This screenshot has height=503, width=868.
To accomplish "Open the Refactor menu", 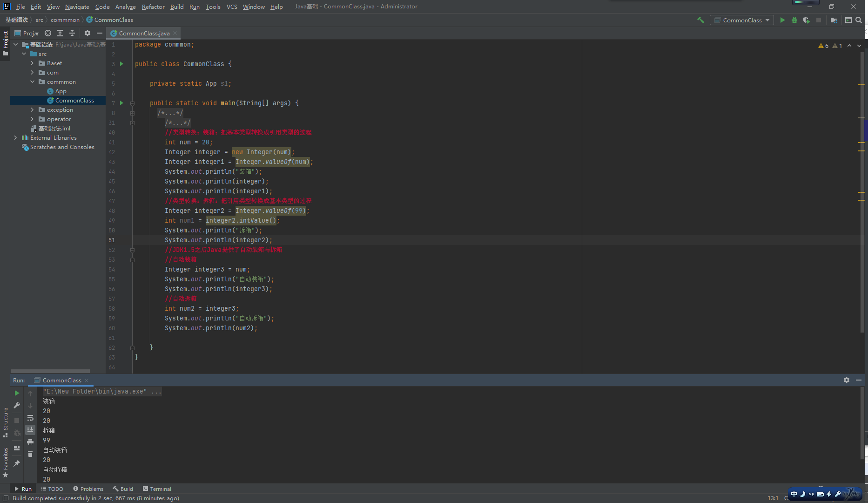I will [x=153, y=7].
